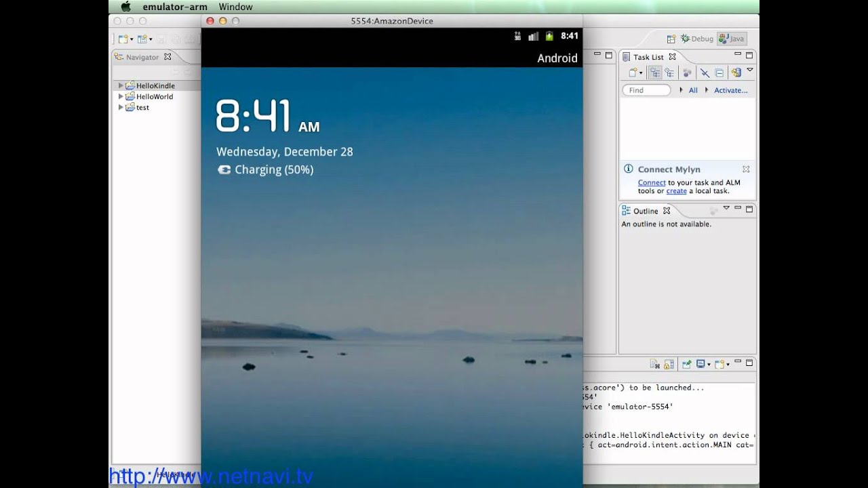Open the Window menu in the menu bar

[x=235, y=7]
